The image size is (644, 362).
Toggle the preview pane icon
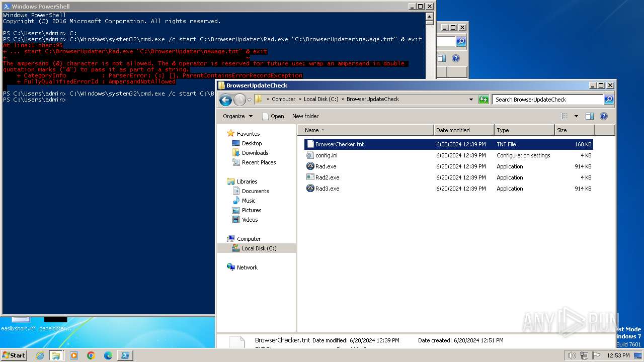[590, 116]
